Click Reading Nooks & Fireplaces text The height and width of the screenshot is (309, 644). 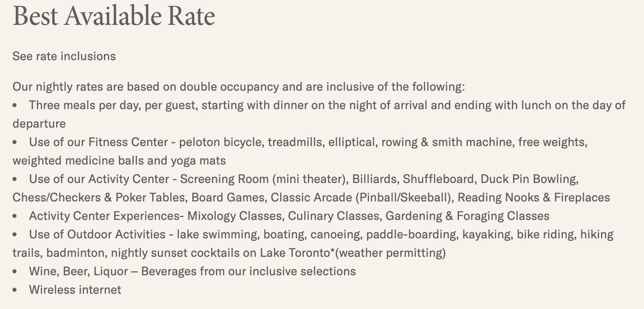click(534, 198)
